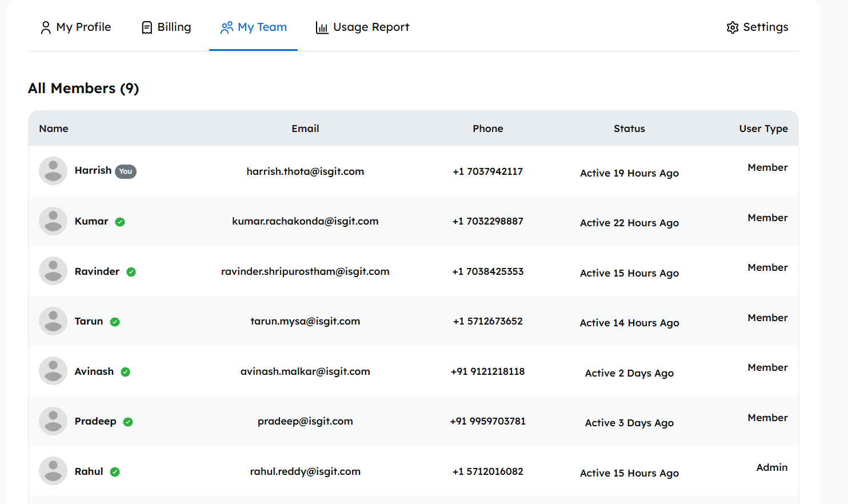Click the email harrish.thota@isgit.com
The image size is (848, 504).
tap(305, 171)
